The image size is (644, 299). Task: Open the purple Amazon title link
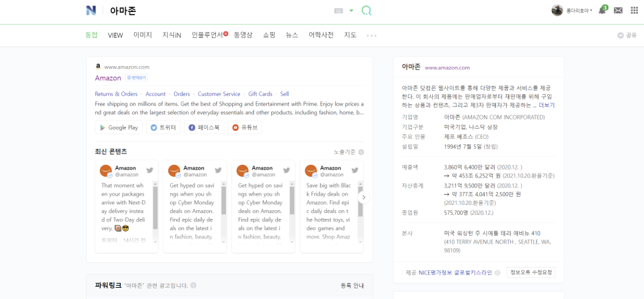(x=108, y=77)
